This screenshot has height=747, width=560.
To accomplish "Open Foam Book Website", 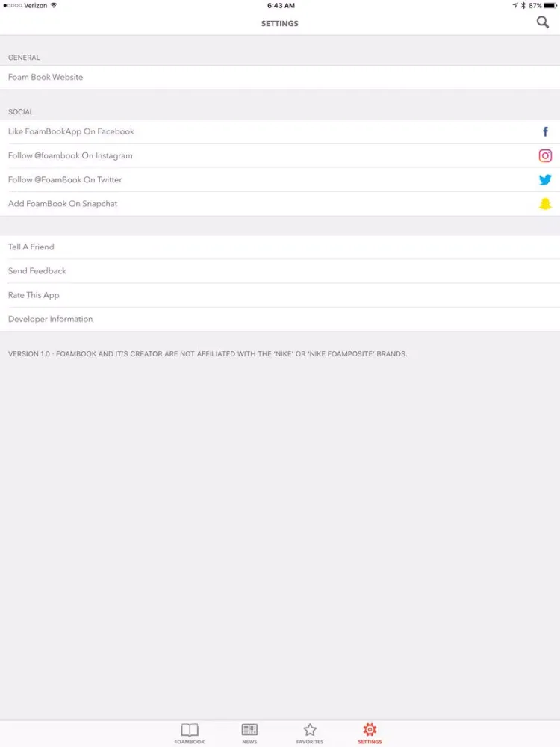I will (x=46, y=77).
